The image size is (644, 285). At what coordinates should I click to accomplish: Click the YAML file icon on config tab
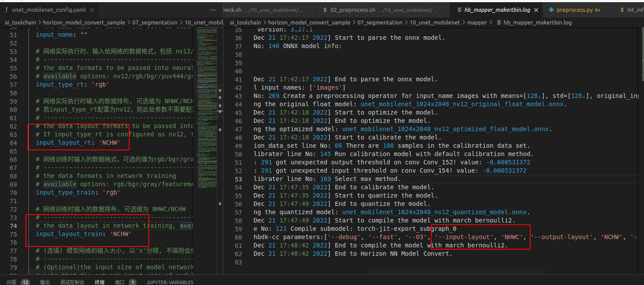(6, 10)
